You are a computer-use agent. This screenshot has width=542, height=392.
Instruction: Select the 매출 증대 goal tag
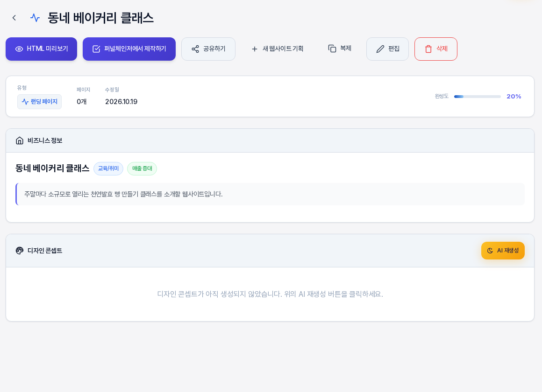pyautogui.click(x=142, y=168)
